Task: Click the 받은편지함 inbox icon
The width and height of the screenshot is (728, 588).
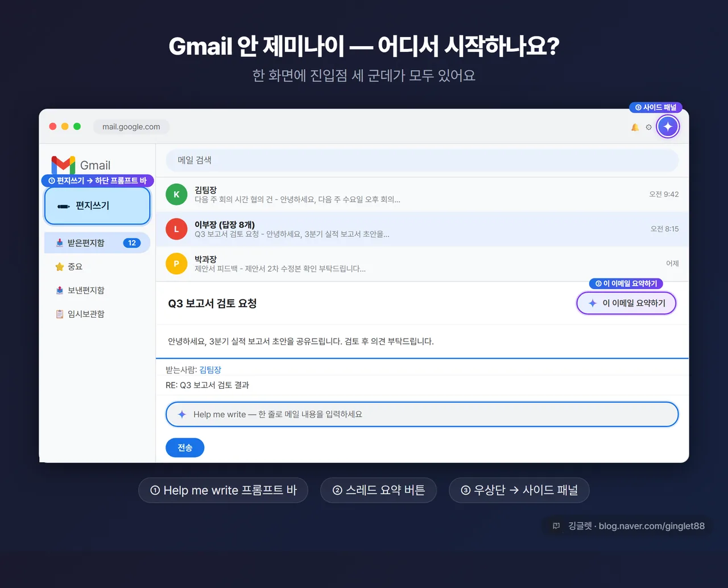Action: pyautogui.click(x=60, y=243)
